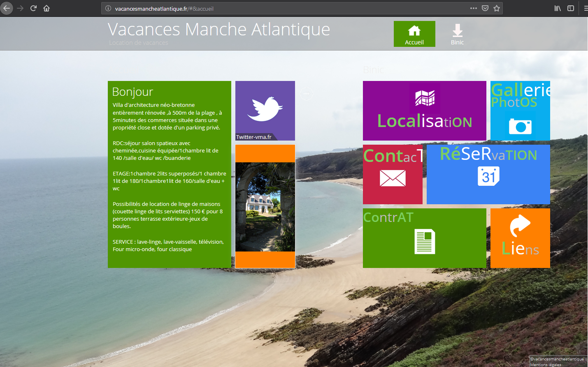This screenshot has width=588, height=367.
Task: Open the Localisation map tile
Action: pyautogui.click(x=425, y=111)
